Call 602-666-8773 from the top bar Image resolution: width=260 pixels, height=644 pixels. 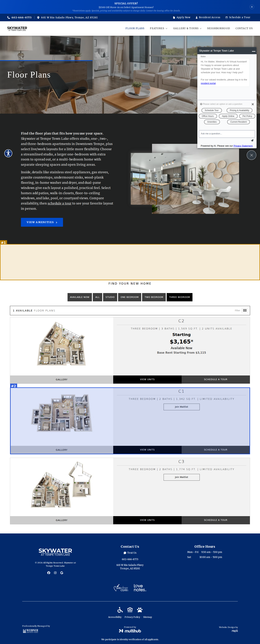(x=19, y=17)
